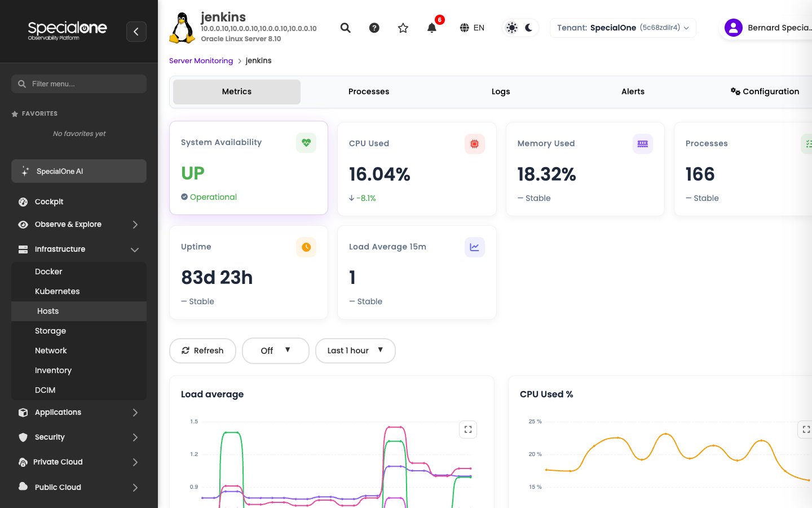Open the auto-refresh Off dropdown
Image resolution: width=812 pixels, height=508 pixels.
point(276,351)
